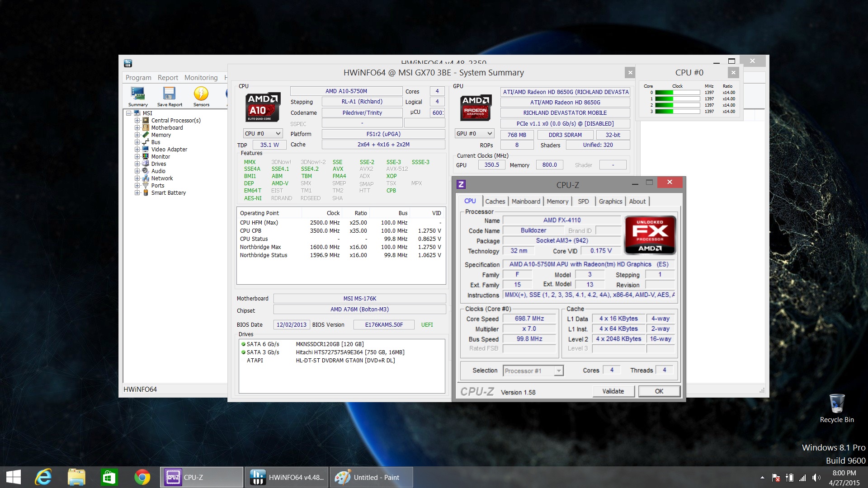This screenshot has height=488, width=868.
Task: Open the Windows Store taskbar icon
Action: 109,477
